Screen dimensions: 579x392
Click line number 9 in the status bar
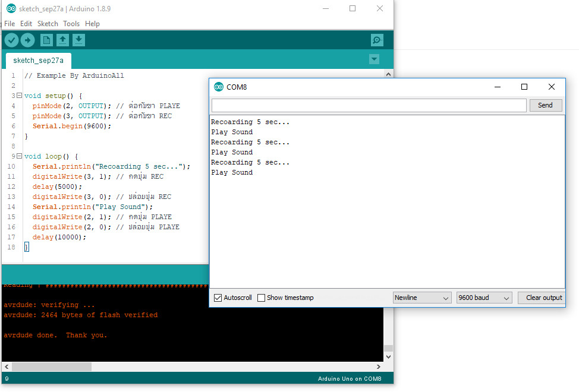point(7,379)
